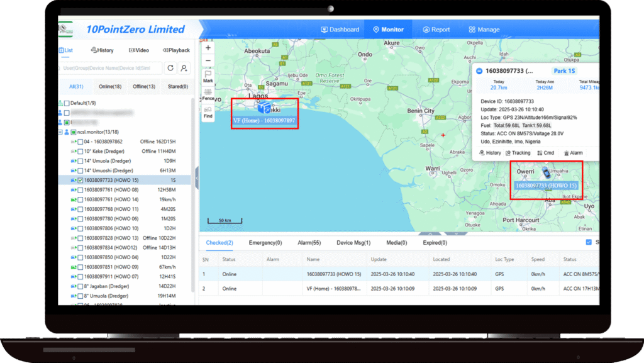Click HOWO 15 vehicle marker on map
This screenshot has width=644, height=363.
point(547,172)
